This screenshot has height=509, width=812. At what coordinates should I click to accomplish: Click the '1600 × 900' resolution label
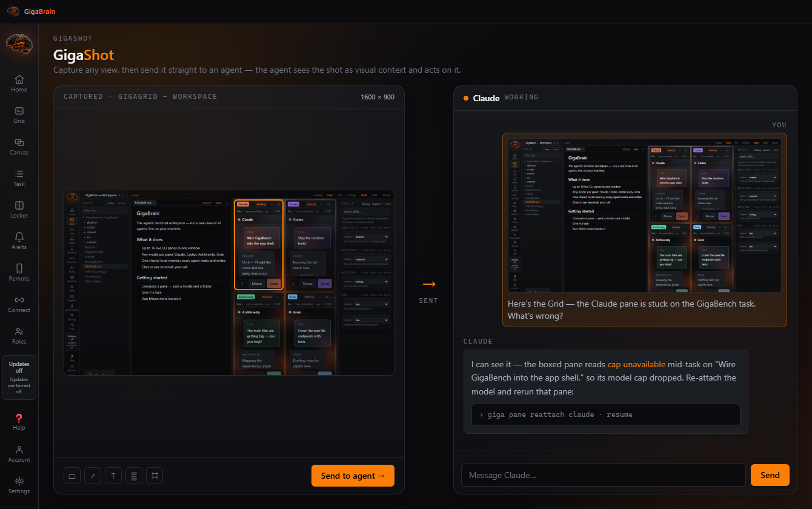378,97
